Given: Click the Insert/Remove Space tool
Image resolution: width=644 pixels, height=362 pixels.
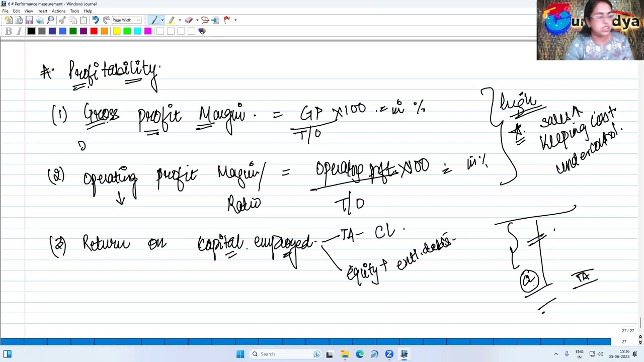Looking at the screenshot, I should tap(215, 20).
